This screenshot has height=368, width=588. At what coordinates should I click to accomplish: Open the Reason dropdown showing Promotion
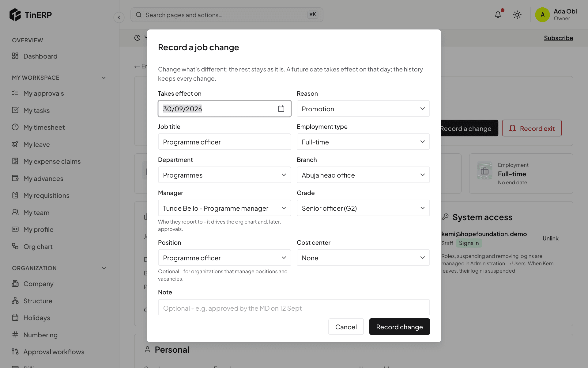363,109
